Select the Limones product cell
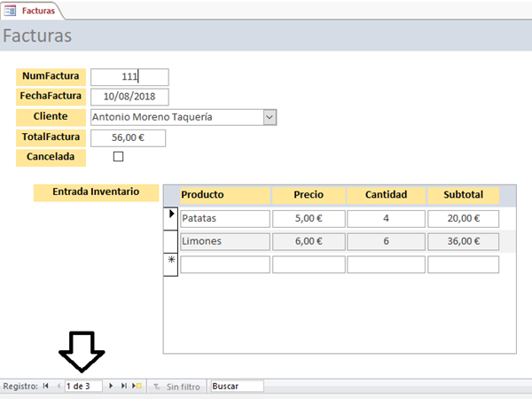Screen dimensions: 532x399 [x=224, y=241]
